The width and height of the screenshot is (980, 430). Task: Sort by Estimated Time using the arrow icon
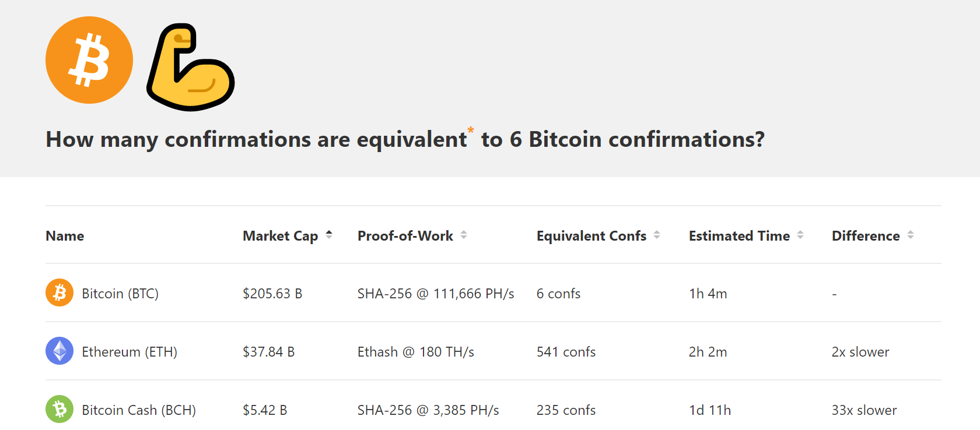[800, 235]
